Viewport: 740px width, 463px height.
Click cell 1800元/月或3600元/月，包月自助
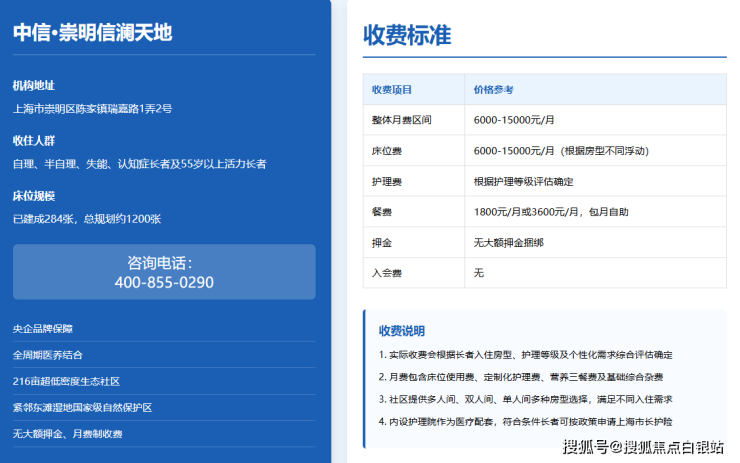pos(596,212)
